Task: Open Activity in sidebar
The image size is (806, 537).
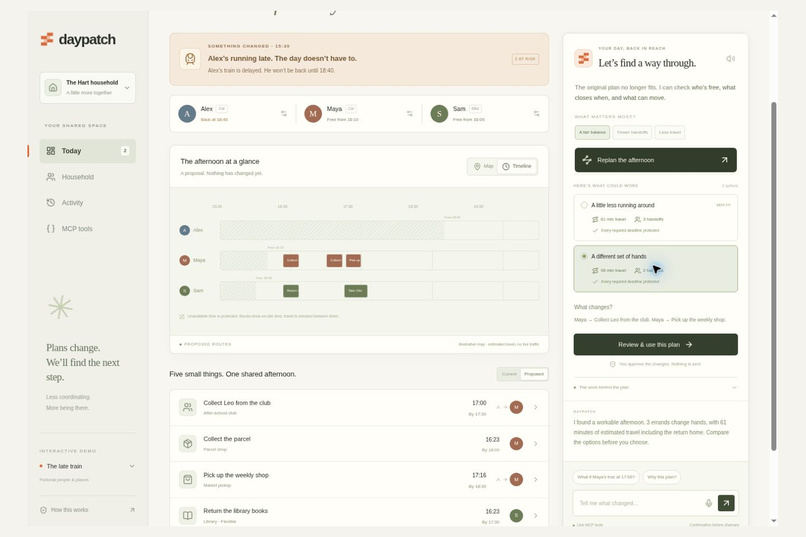Action: click(87, 202)
